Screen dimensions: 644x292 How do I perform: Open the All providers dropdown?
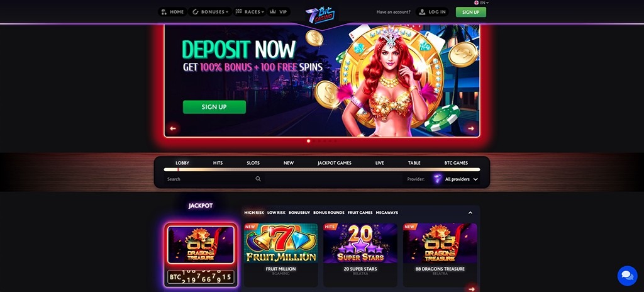coord(462,179)
